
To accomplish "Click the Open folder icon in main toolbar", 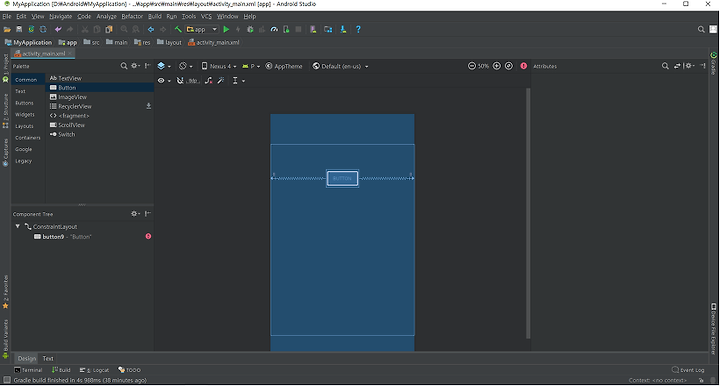I will click(7, 29).
